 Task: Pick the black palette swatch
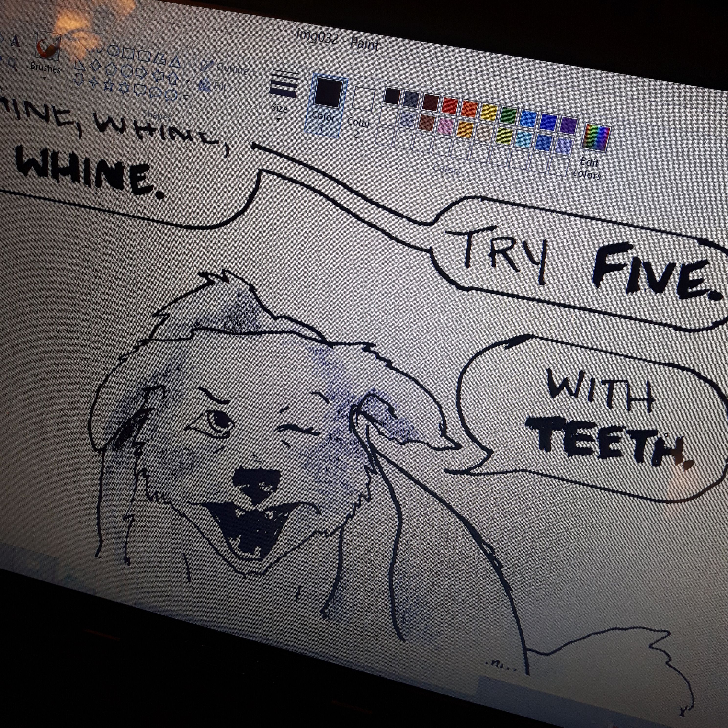click(392, 96)
